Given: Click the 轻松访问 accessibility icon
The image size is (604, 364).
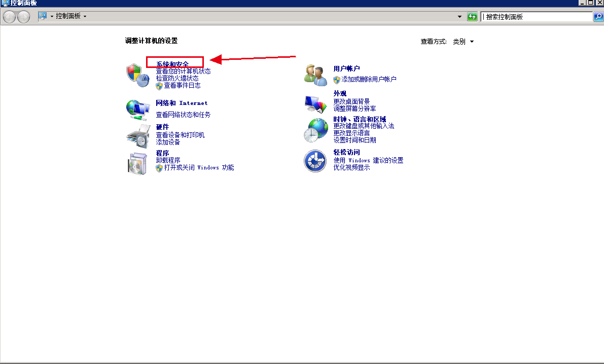Looking at the screenshot, I should click(315, 161).
